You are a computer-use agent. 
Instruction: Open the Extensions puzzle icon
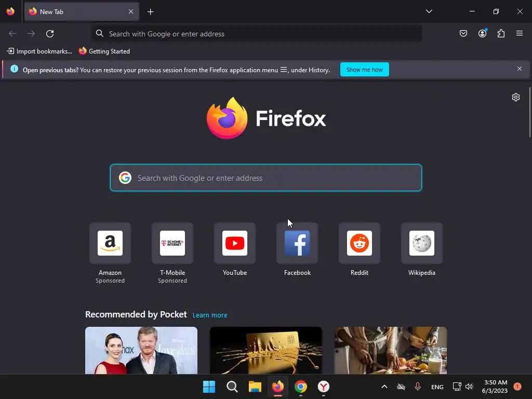[501, 33]
